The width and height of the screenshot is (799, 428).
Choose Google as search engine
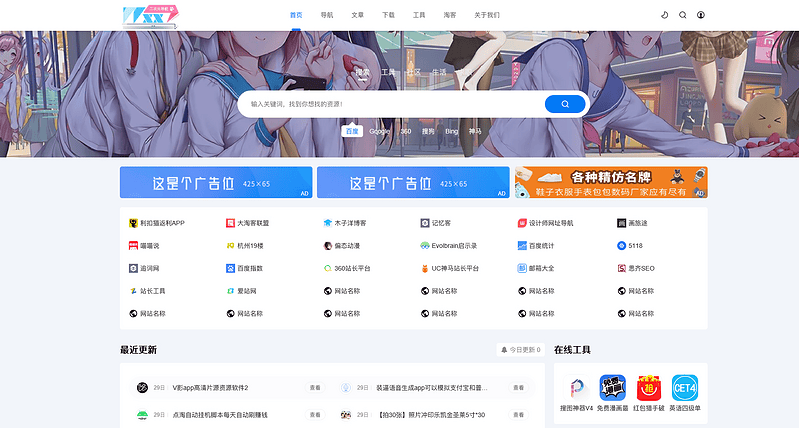379,131
